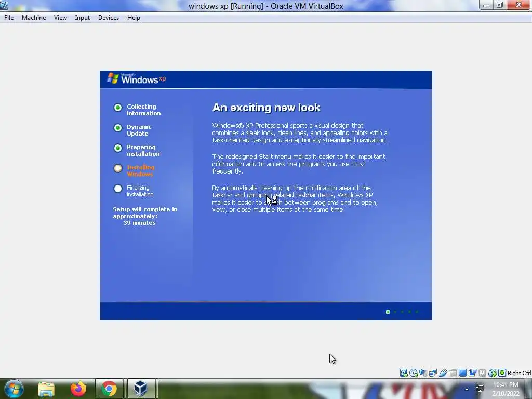Open the Input menu
Image resolution: width=532 pixels, height=399 pixels.
[x=83, y=18]
